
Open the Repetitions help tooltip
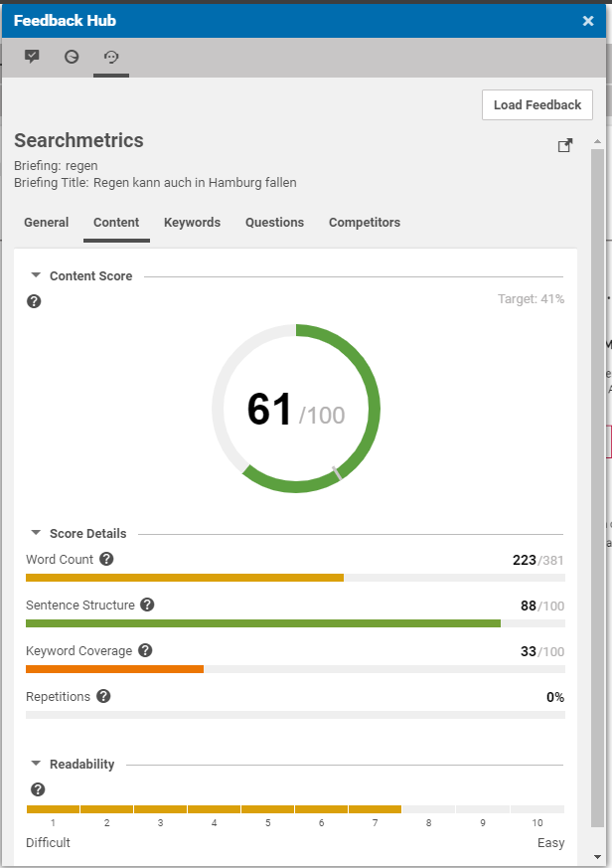coord(103,696)
